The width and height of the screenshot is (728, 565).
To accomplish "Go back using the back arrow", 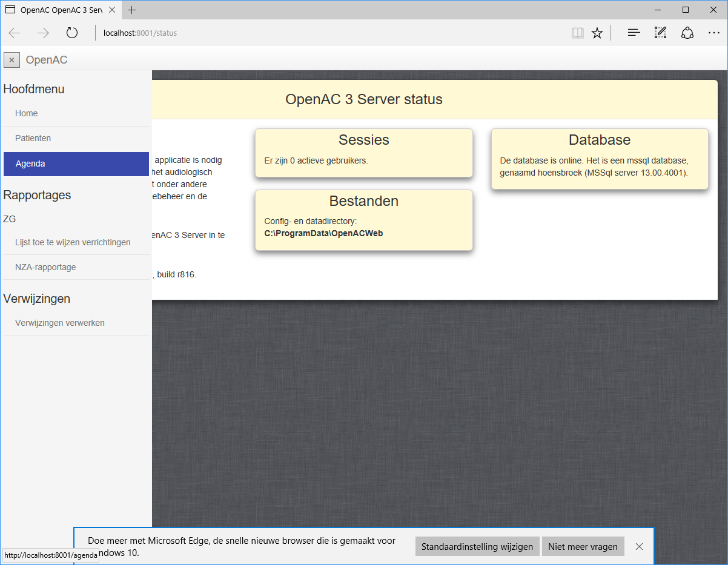I will 15,33.
